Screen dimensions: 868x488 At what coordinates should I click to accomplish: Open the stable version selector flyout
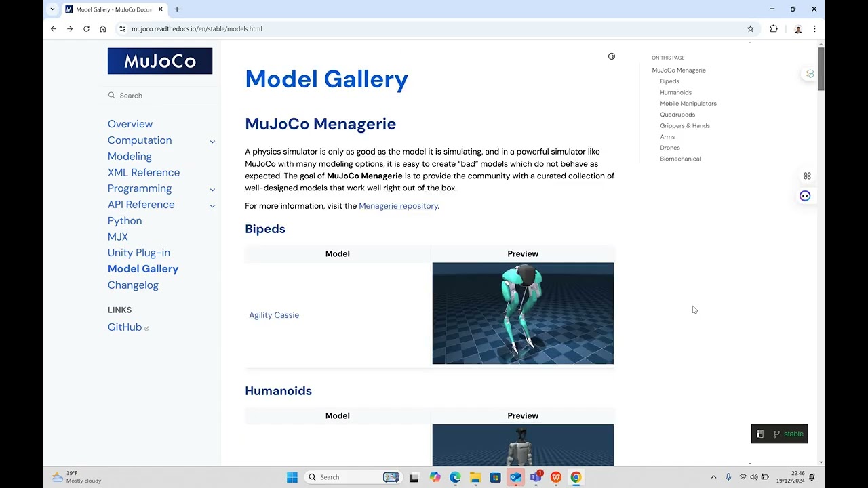point(779,434)
